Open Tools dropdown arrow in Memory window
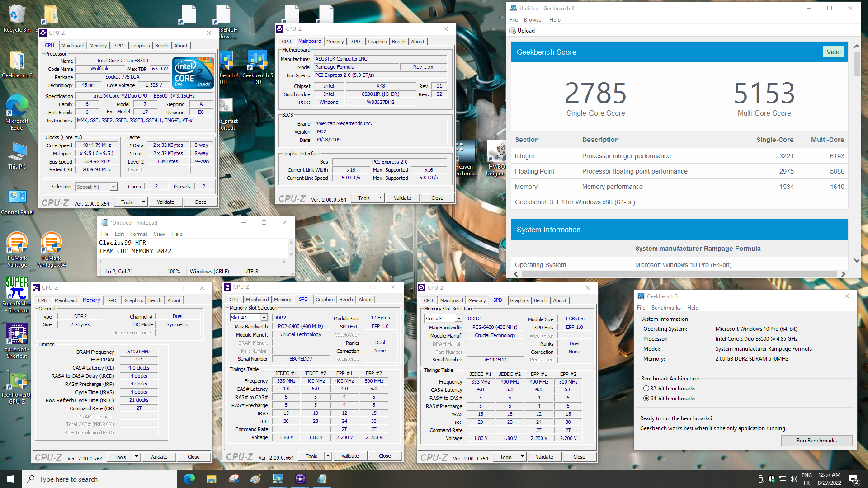The height and width of the screenshot is (488, 868). [x=137, y=457]
